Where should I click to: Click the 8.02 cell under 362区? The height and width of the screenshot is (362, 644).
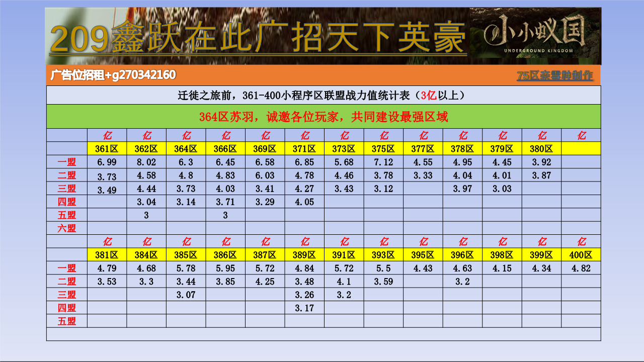pos(146,162)
